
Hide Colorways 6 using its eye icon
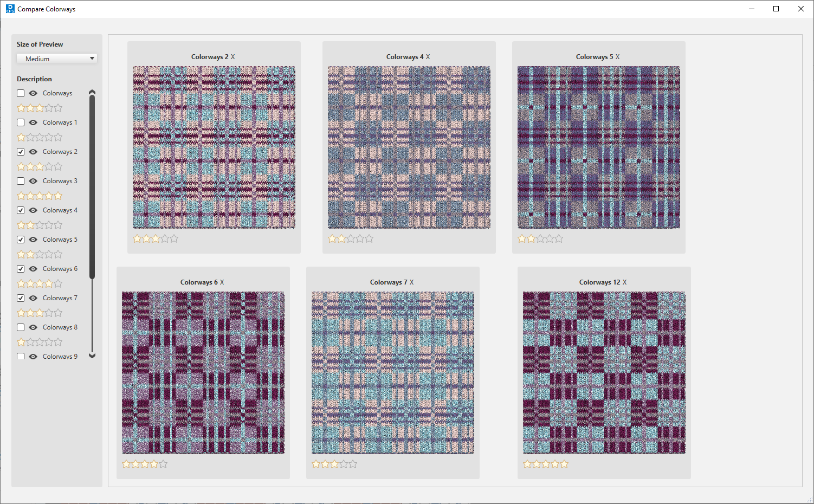33,269
